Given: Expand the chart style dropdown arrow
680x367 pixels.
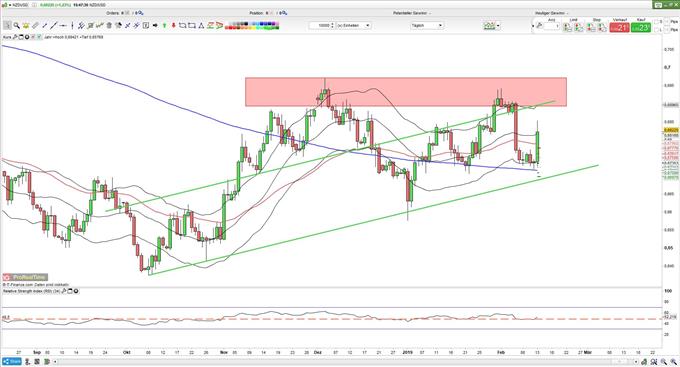Looking at the screenshot, I should pyautogui.click(x=498, y=26).
